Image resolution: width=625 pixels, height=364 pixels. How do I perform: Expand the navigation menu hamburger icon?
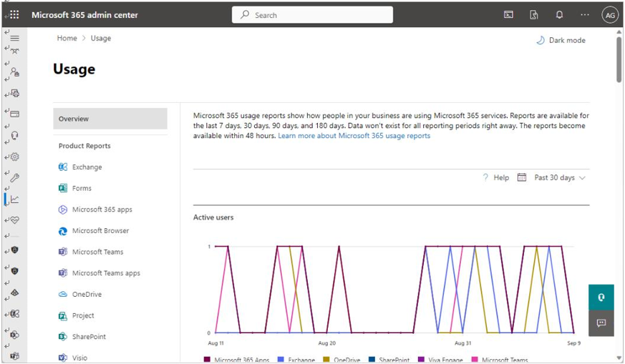pos(15,38)
